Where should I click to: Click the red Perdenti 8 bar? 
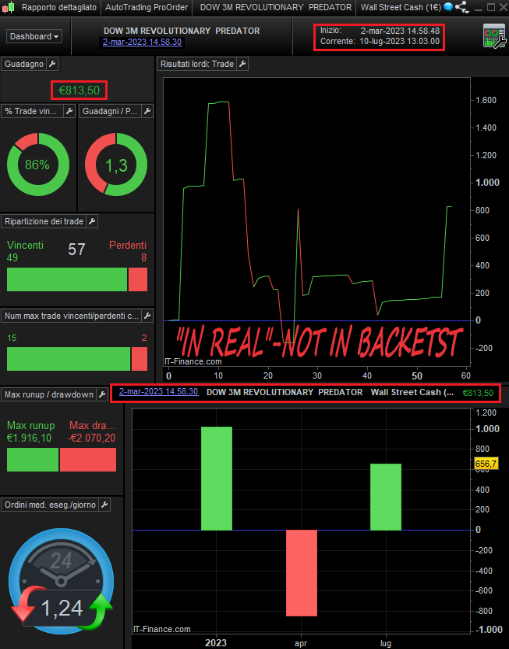138,279
